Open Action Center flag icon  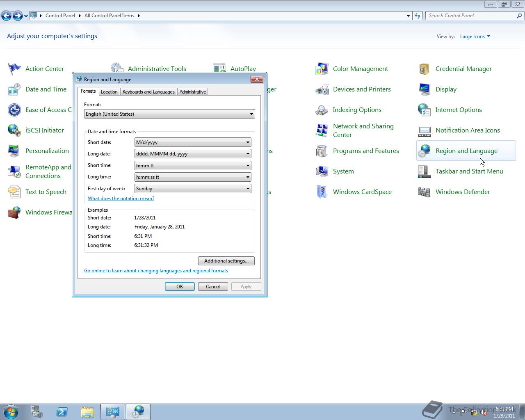(x=14, y=69)
